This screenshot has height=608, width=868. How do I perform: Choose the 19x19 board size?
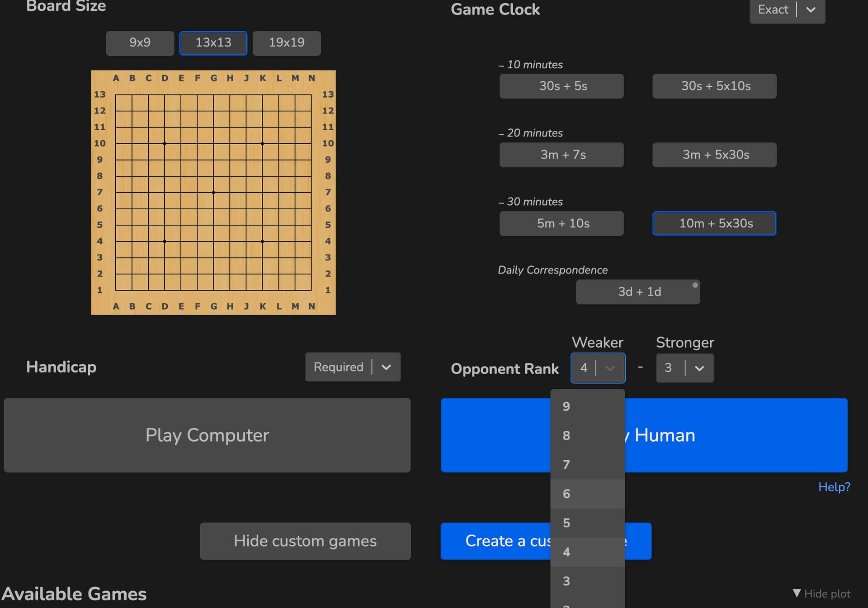pos(287,43)
